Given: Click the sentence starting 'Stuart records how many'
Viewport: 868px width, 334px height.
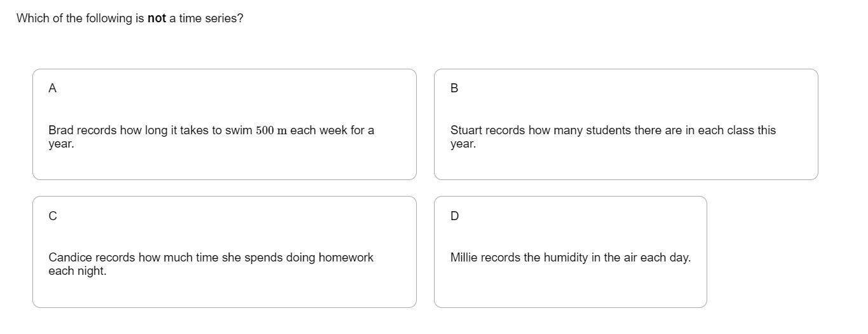Looking at the screenshot, I should (613, 137).
